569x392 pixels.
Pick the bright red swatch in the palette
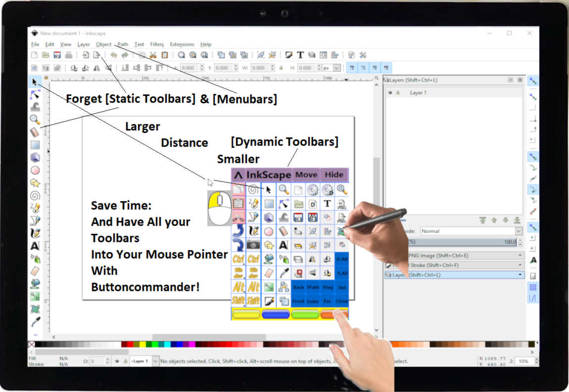130,344
